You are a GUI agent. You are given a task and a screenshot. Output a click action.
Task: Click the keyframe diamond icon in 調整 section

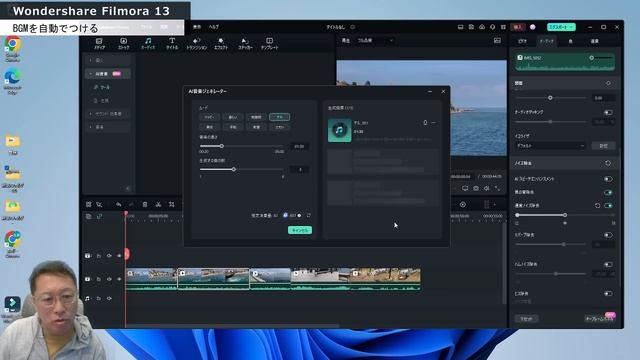pyautogui.click(x=608, y=83)
